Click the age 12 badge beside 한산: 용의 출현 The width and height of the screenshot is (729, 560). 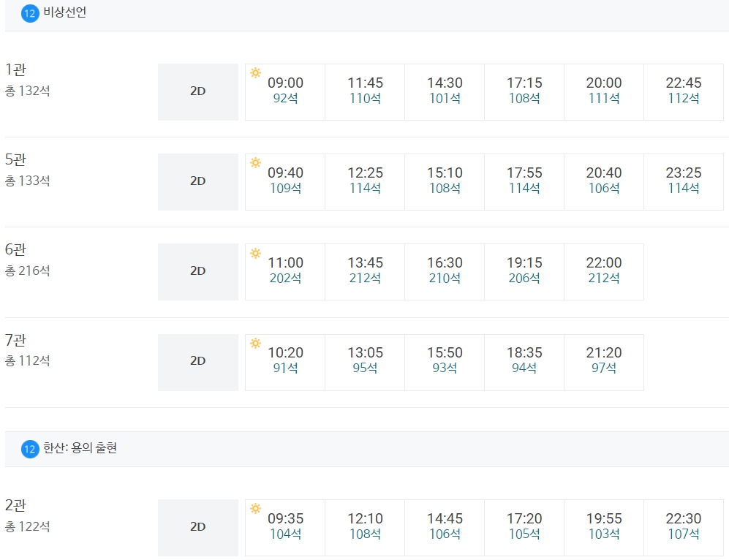(30, 449)
